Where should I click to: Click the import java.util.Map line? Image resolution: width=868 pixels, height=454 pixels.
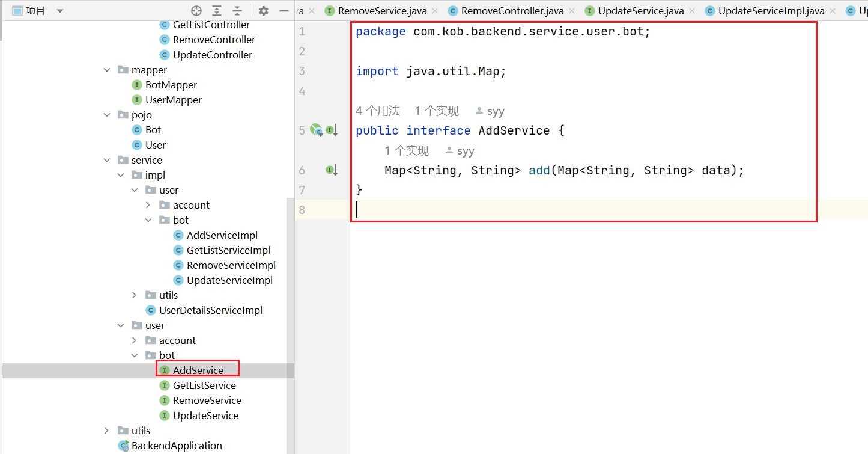pos(431,71)
